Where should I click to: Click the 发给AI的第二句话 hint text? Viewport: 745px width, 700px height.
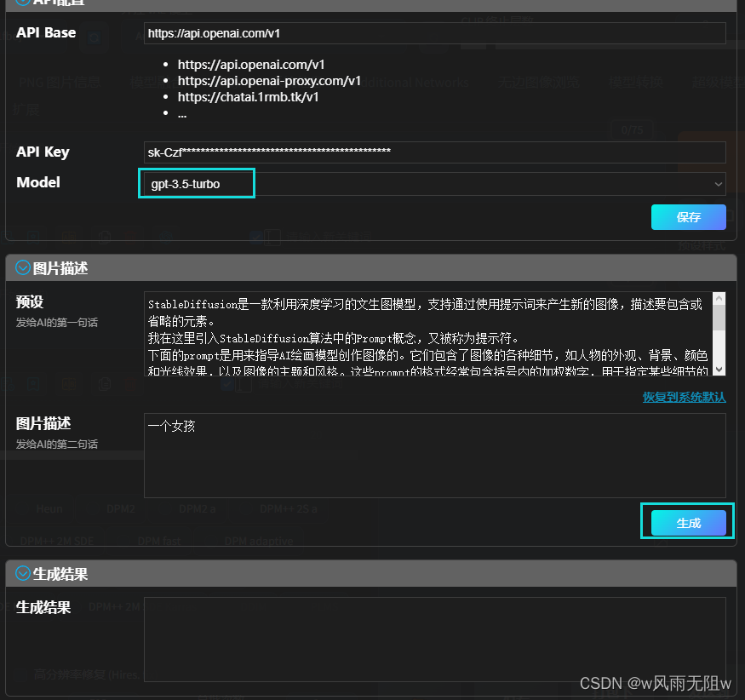[x=56, y=444]
